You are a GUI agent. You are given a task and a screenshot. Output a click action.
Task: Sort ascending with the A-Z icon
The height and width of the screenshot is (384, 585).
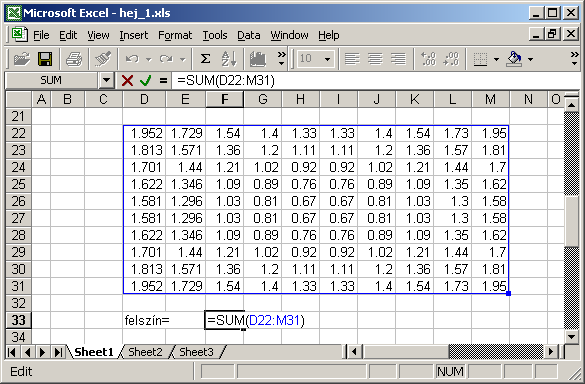coord(229,59)
